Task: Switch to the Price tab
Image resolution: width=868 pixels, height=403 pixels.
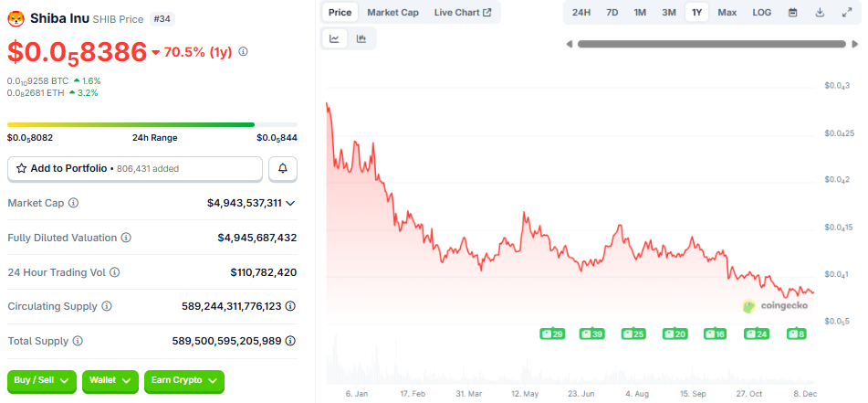Action: tap(340, 12)
